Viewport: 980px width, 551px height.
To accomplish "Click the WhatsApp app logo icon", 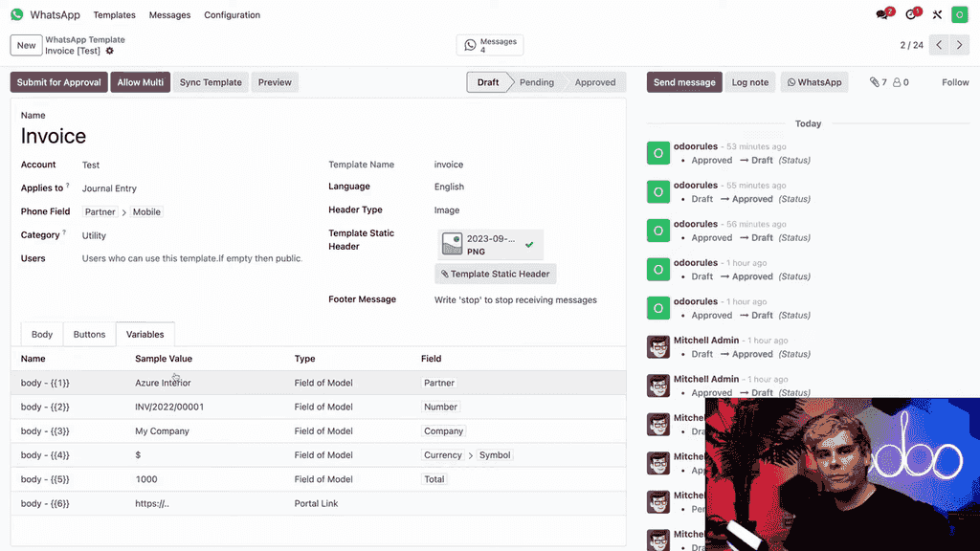I will [16, 15].
